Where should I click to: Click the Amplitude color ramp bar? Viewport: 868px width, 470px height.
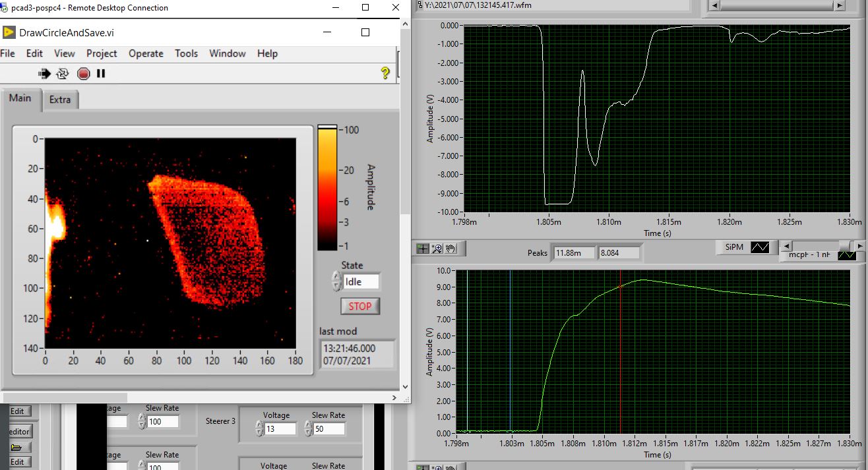[x=326, y=187]
